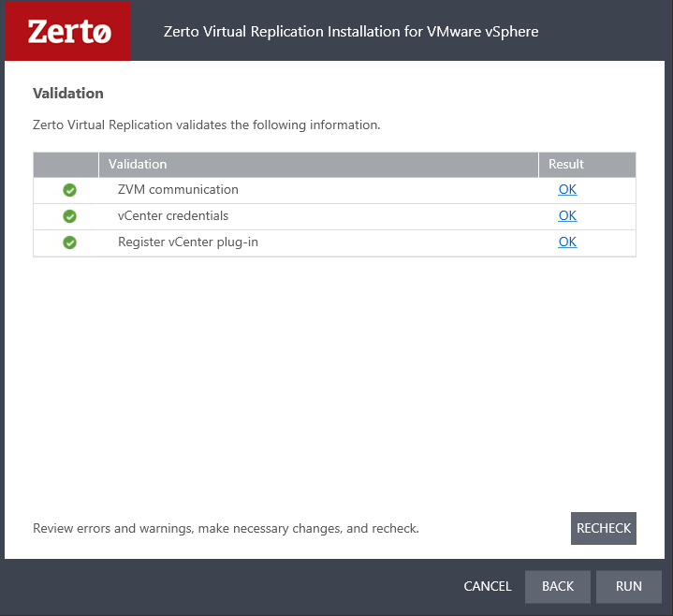Cancel the installation wizard

pyautogui.click(x=488, y=586)
